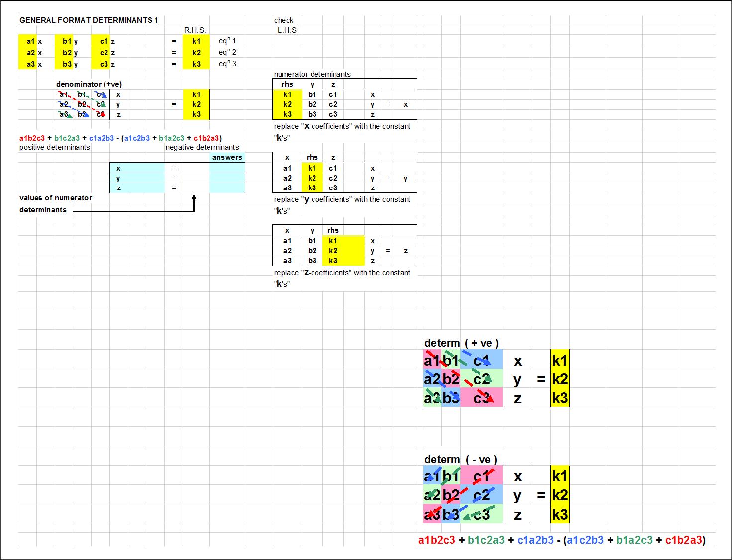
Task: Click the large colored determinant formula at the bottom
Action: tap(562, 540)
